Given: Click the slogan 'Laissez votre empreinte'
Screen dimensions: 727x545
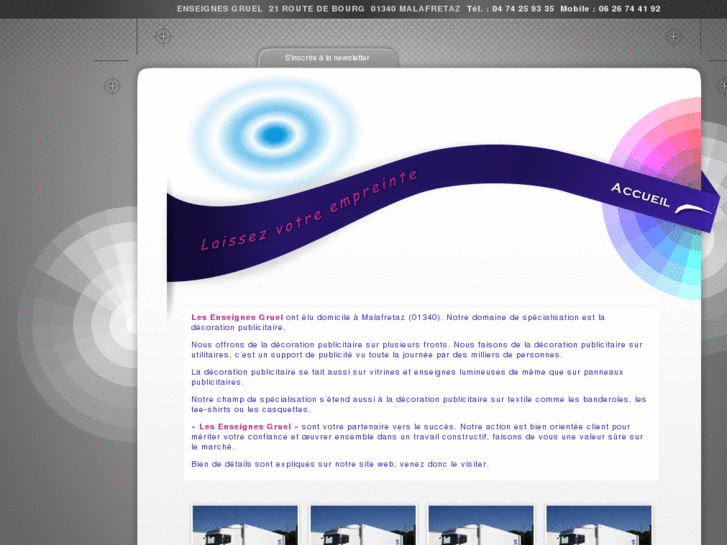Looking at the screenshot, I should 309,210.
